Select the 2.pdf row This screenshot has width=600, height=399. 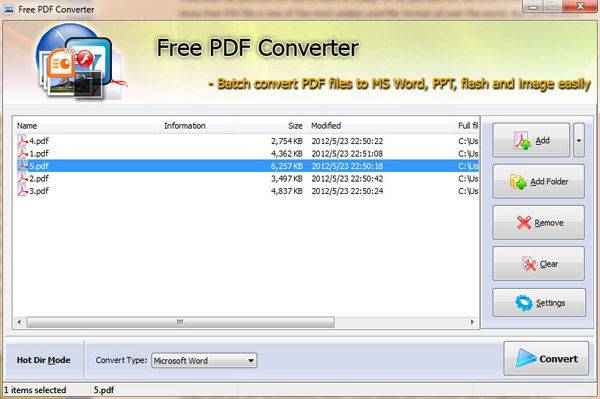coord(246,178)
